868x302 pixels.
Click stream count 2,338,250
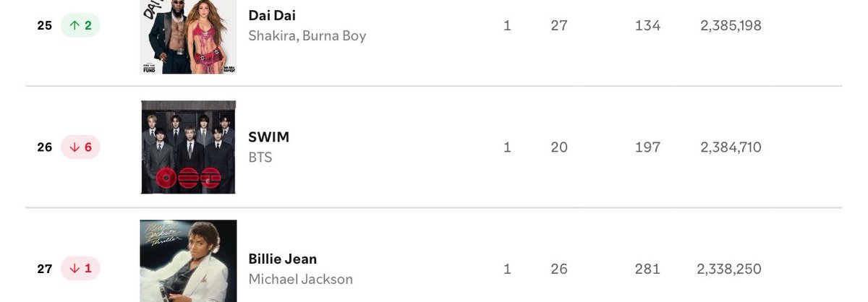(729, 269)
